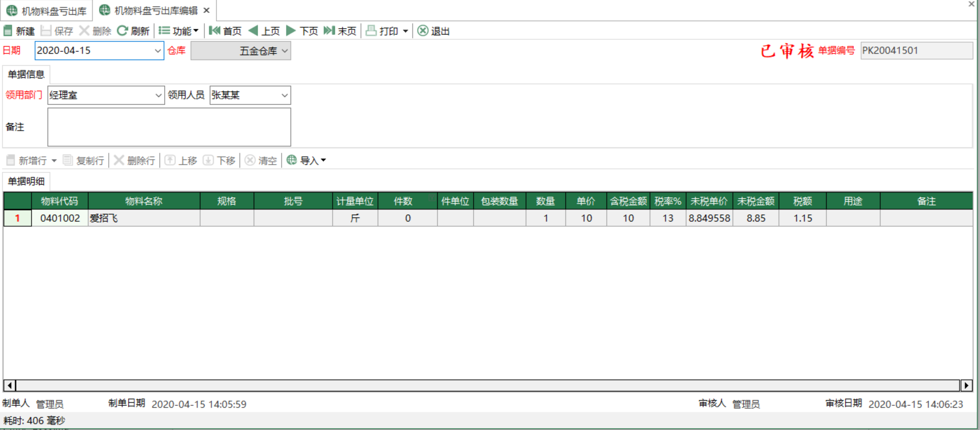This screenshot has height=430, width=980.
Task: Click the 税额 column header
Action: tap(802, 201)
